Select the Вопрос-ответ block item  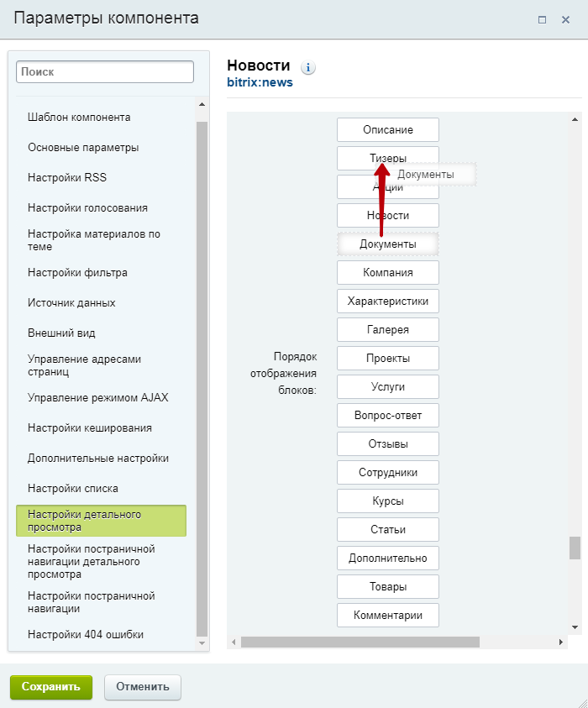pyautogui.click(x=388, y=416)
